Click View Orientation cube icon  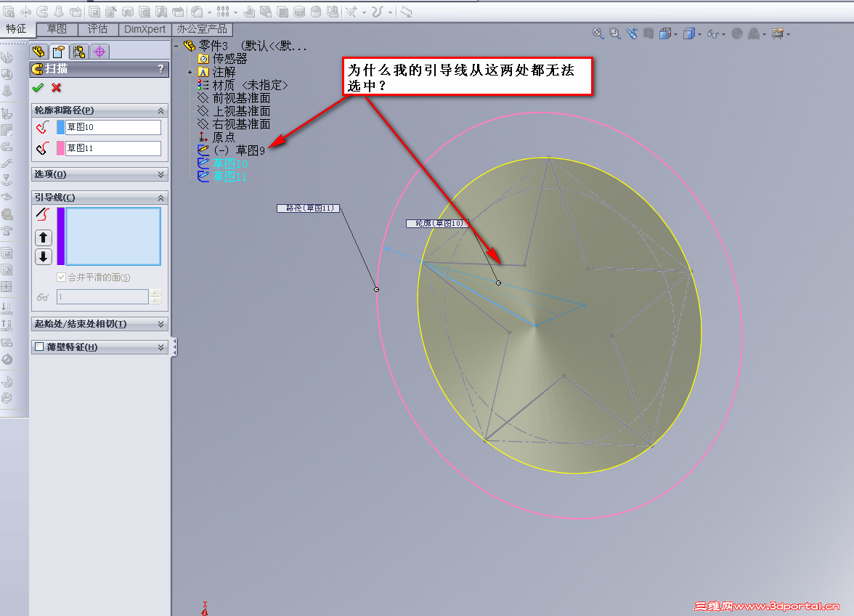665,33
